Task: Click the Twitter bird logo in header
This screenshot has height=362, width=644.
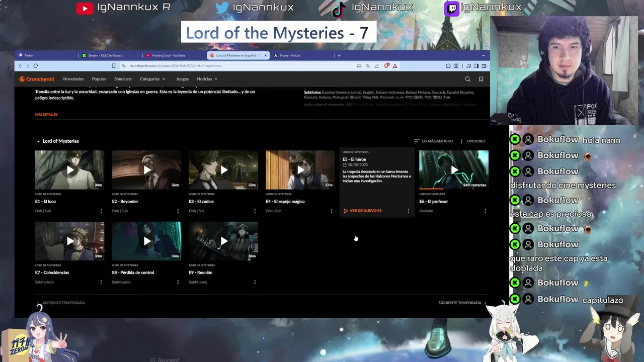Action: (222, 8)
